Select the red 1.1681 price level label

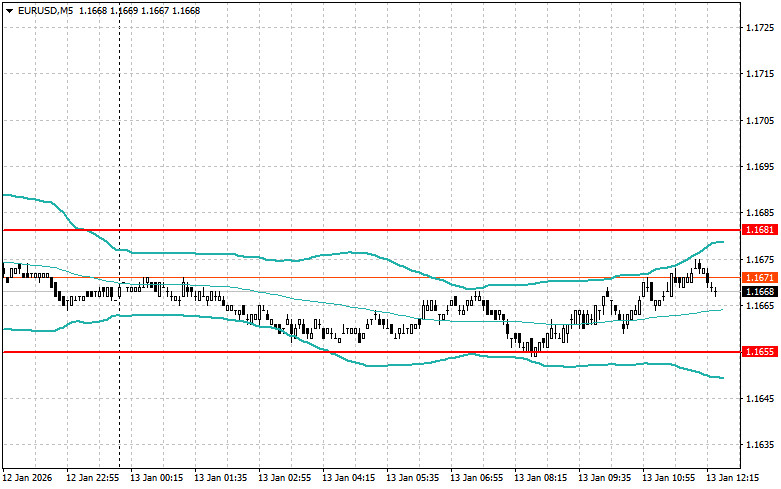click(759, 230)
